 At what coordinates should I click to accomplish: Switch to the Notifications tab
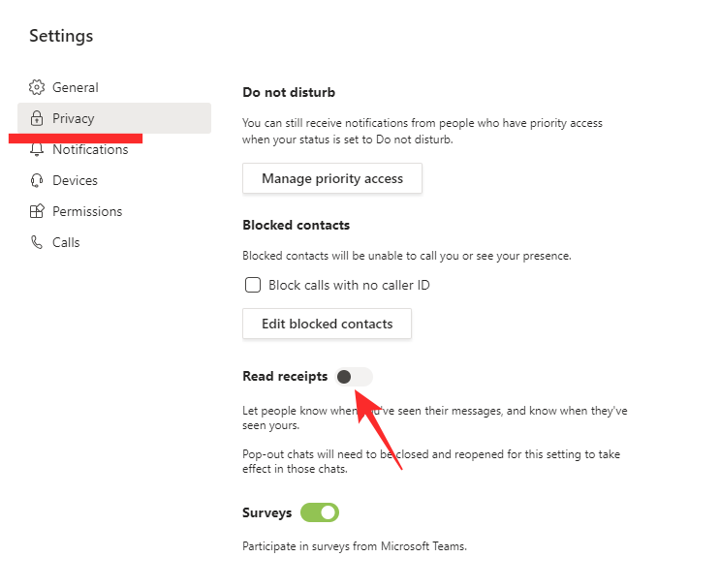90,149
